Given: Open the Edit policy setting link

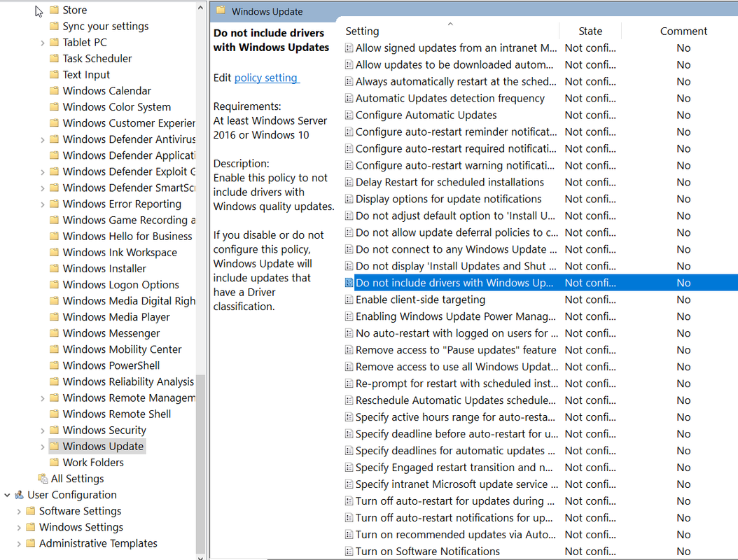Looking at the screenshot, I should pos(266,78).
